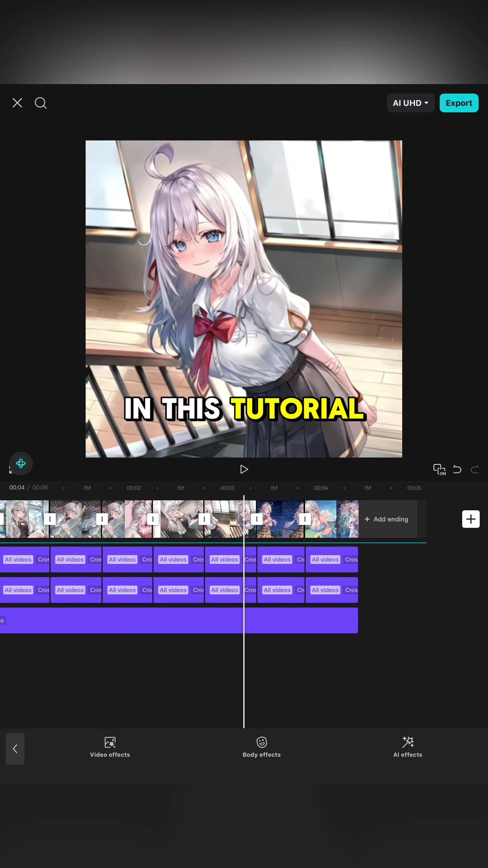
Task: Tap the Export button
Action: (459, 103)
